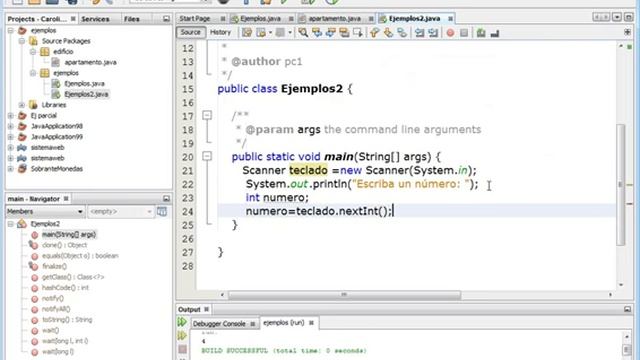Viewport: 640px width, 360px height.
Task: Expand the JavaApplication98 project
Action: point(11,126)
